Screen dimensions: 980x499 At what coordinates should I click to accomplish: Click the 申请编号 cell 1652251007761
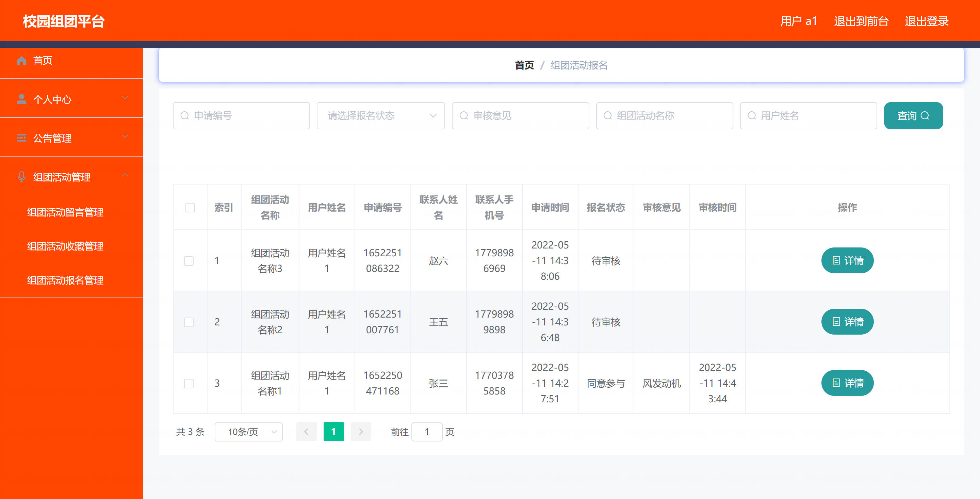click(382, 322)
